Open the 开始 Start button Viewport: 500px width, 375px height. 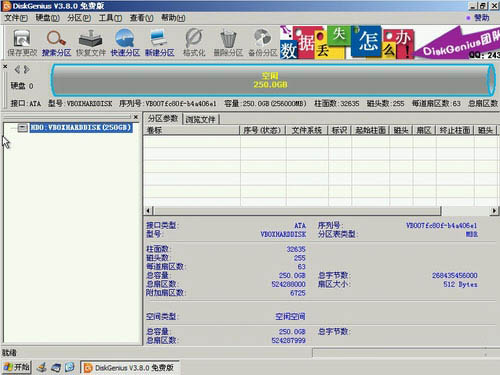point(17,367)
